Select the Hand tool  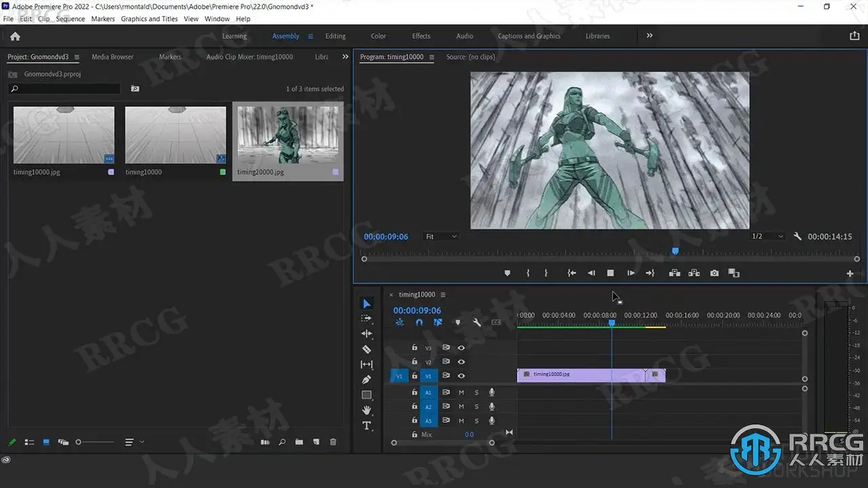click(366, 410)
